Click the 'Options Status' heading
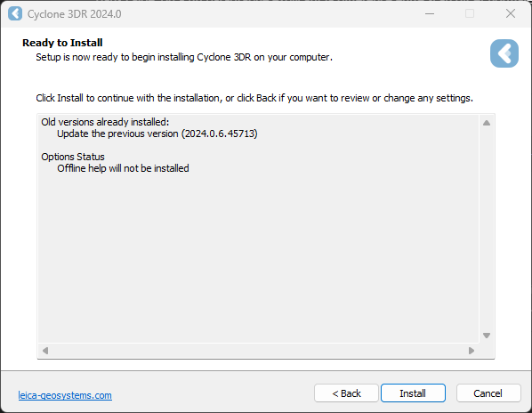This screenshot has width=532, height=413. (73, 157)
